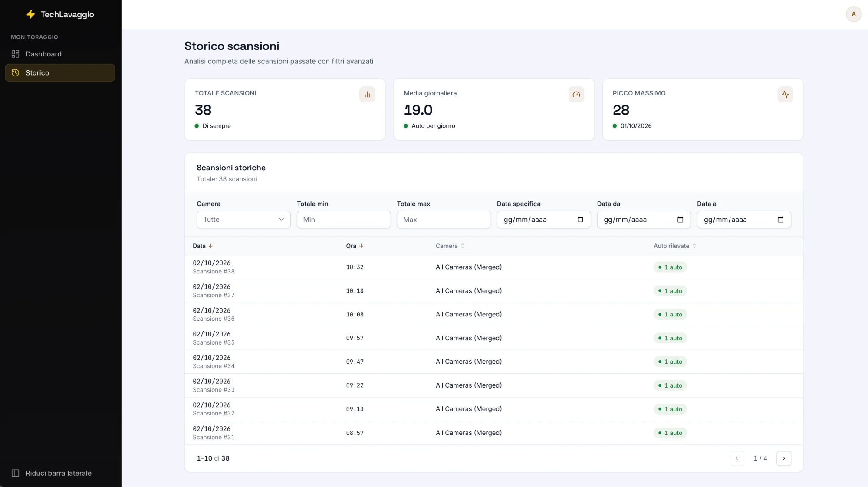Select row Scansione #31

point(493,433)
